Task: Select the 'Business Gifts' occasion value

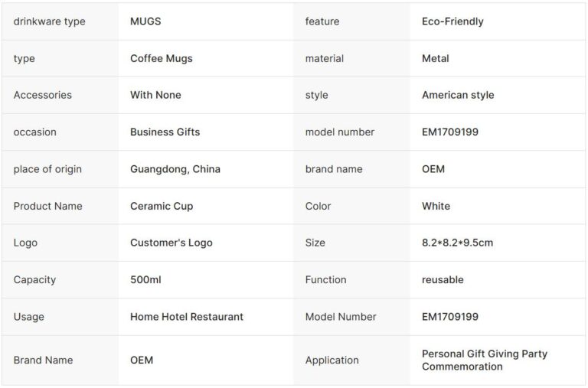Action: pos(165,132)
